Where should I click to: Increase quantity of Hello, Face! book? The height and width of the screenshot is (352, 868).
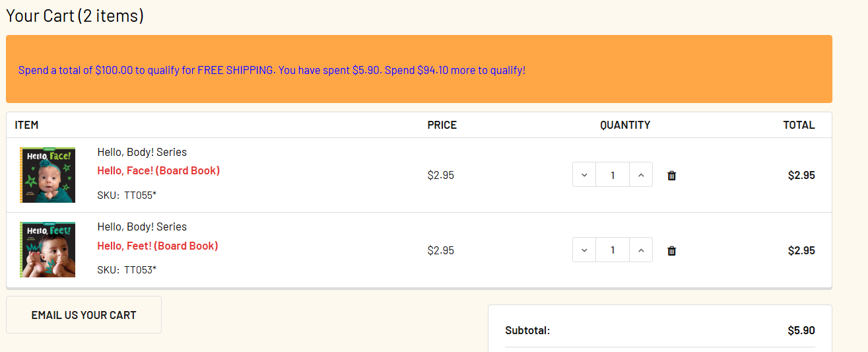pos(640,175)
